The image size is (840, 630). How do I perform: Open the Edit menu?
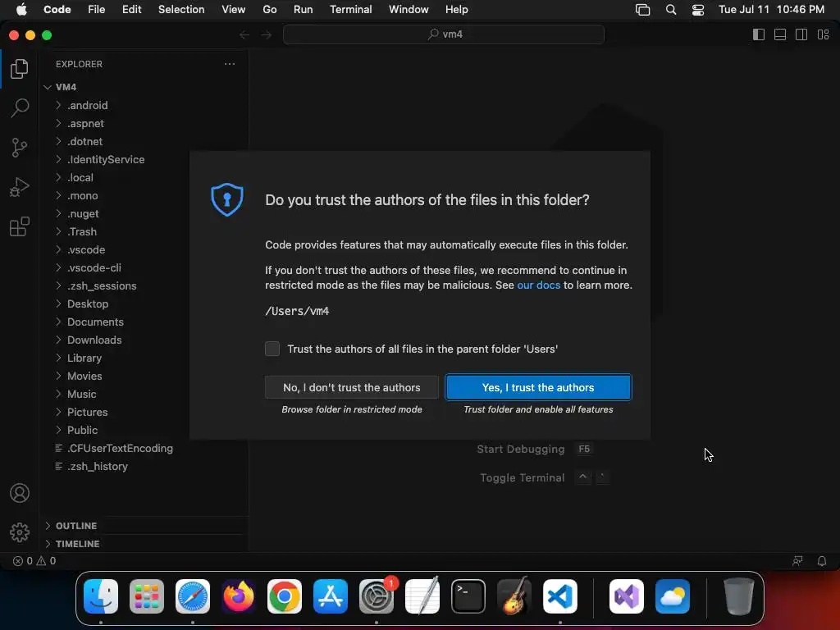point(132,10)
